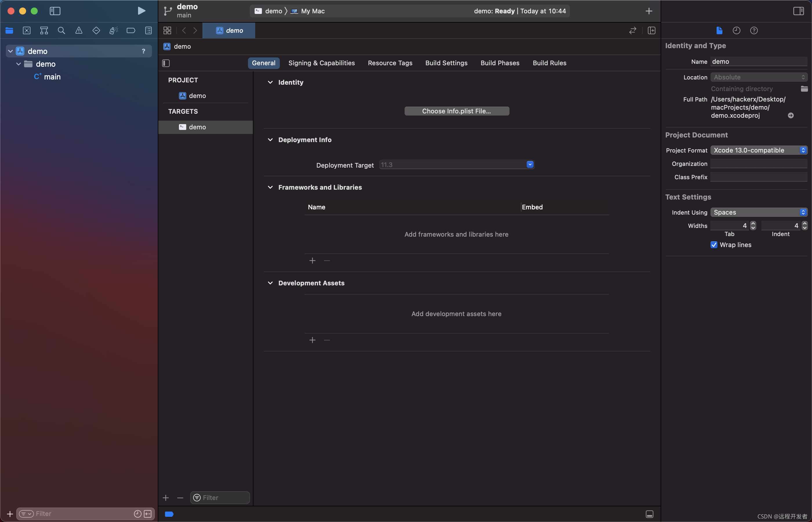The height and width of the screenshot is (522, 812).
Task: Select the demo project under PROJECT
Action: [193, 96]
